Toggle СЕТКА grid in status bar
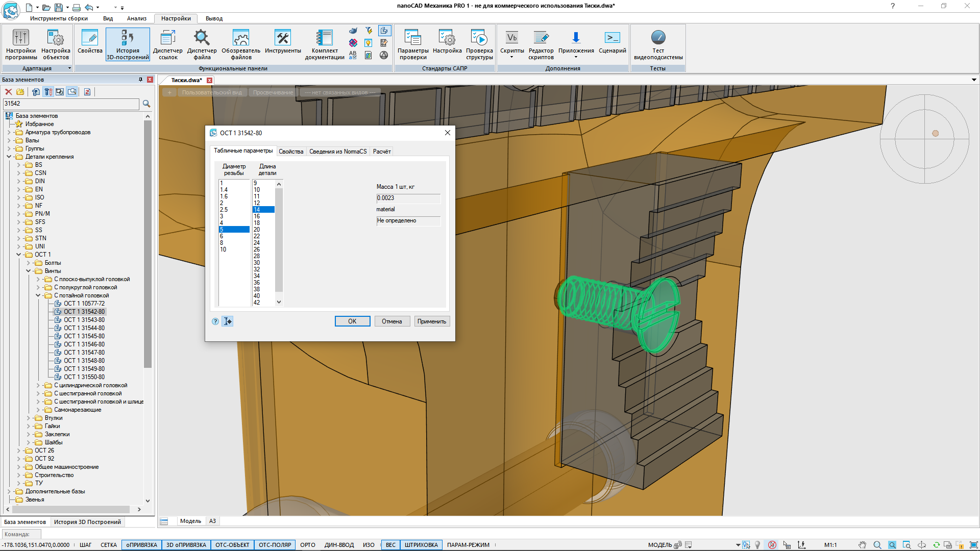Viewport: 980px width, 551px height. pos(108,545)
